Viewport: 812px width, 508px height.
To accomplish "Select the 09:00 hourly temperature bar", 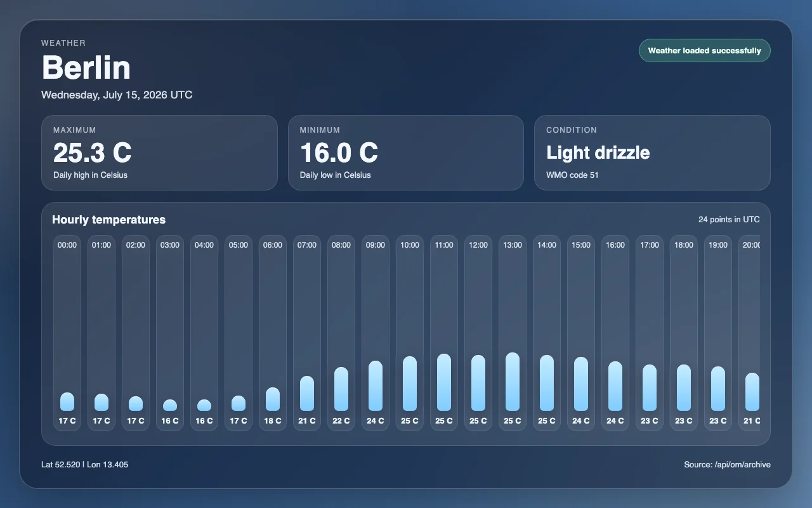I will 376,386.
